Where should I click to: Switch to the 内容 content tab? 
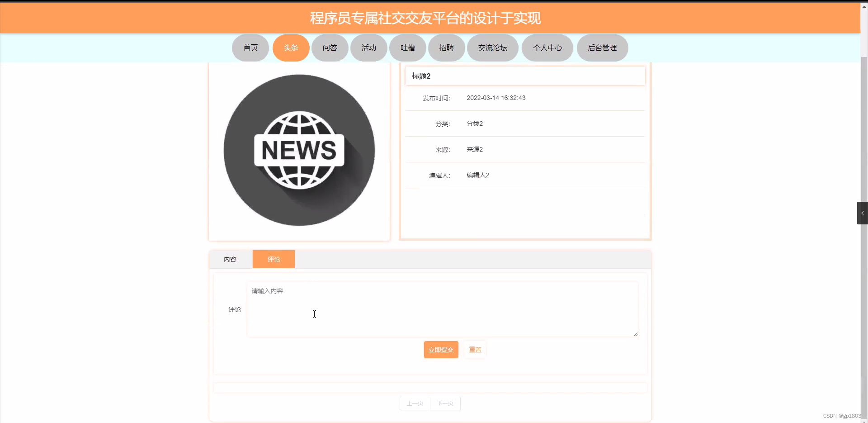click(231, 259)
